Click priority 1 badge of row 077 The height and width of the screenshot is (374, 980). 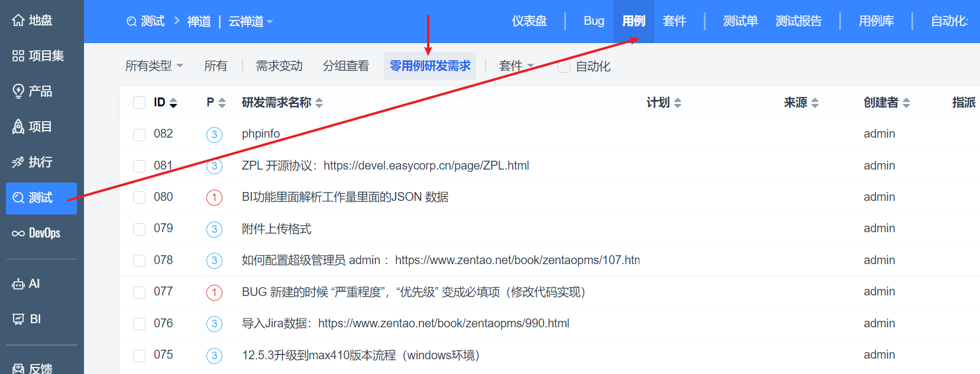214,292
